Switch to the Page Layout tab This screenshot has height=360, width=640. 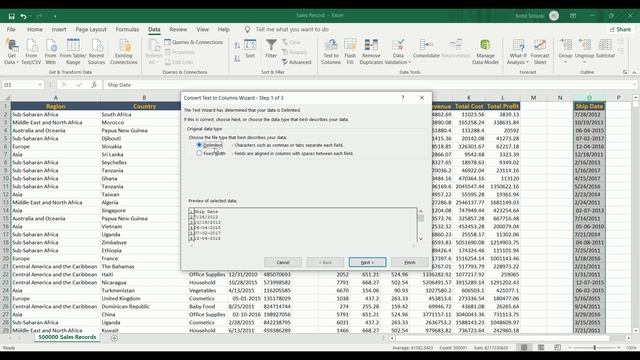click(91, 29)
